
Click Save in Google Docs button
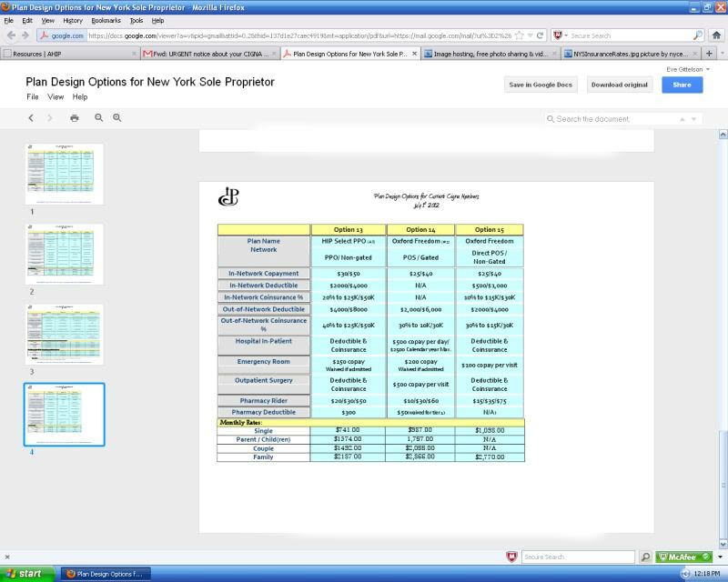click(x=541, y=85)
